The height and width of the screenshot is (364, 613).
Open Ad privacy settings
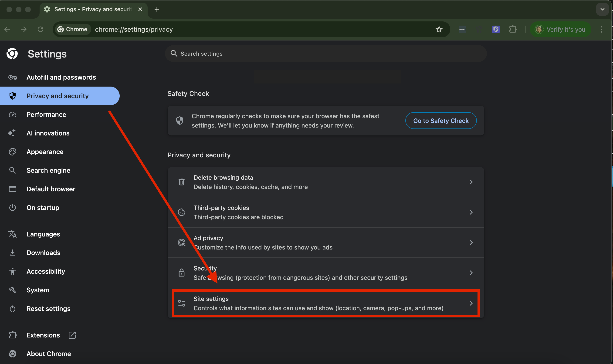pyautogui.click(x=326, y=242)
